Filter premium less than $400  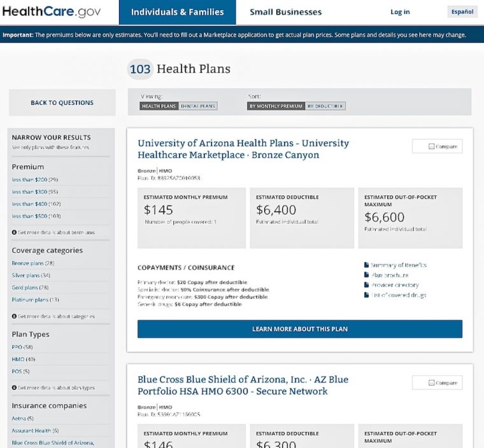pyautogui.click(x=36, y=204)
